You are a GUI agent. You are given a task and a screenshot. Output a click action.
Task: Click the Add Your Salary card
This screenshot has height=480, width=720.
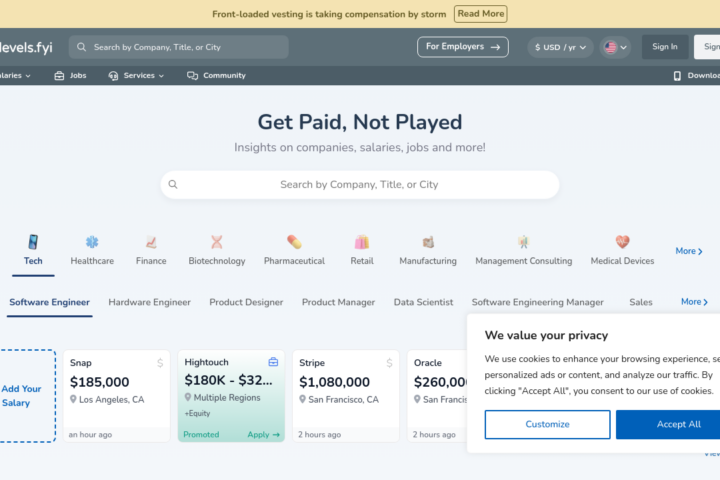(28, 396)
